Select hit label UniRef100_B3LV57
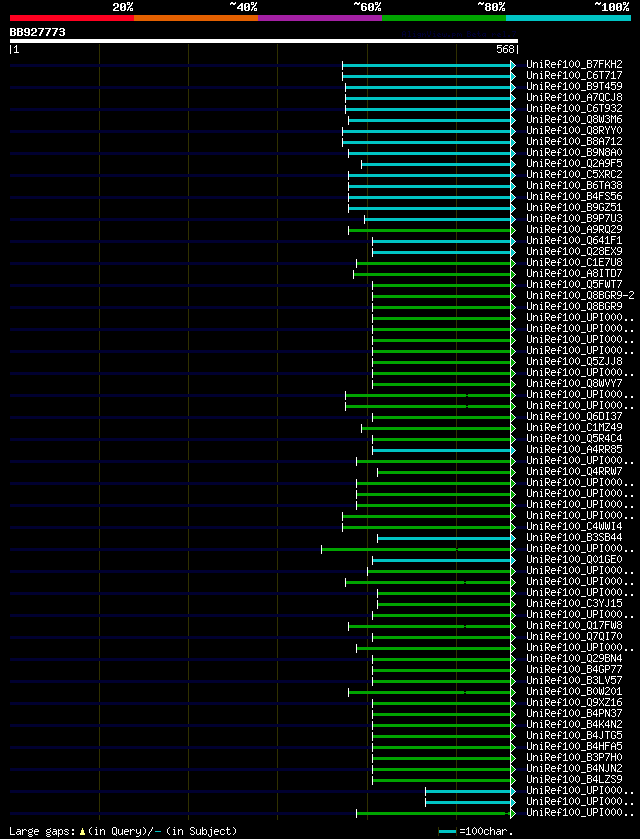Viewport: 640px width, 839px height. 574,681
